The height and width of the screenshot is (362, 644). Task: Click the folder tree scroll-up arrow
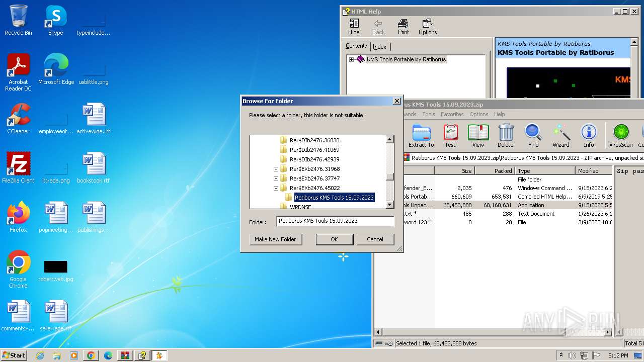(x=389, y=139)
